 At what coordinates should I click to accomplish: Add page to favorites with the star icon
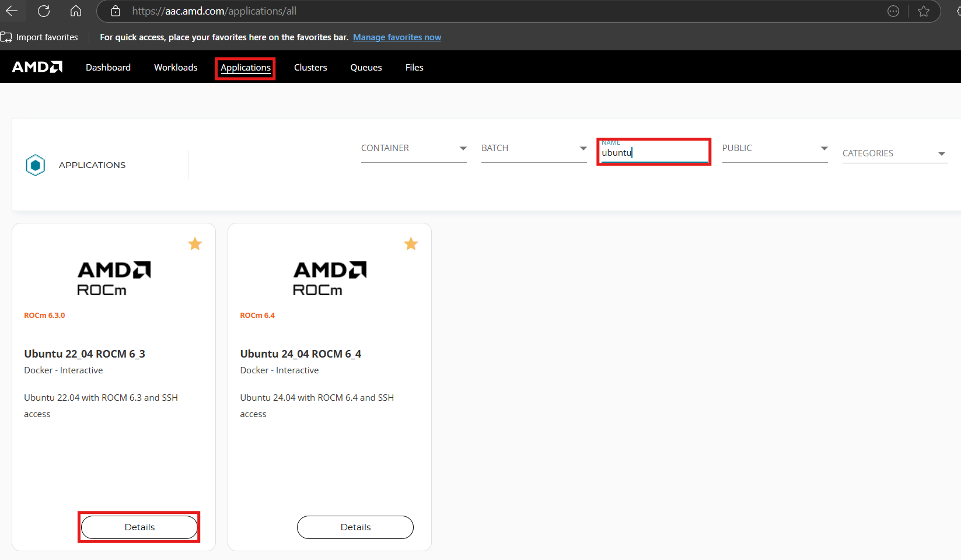coord(924,11)
